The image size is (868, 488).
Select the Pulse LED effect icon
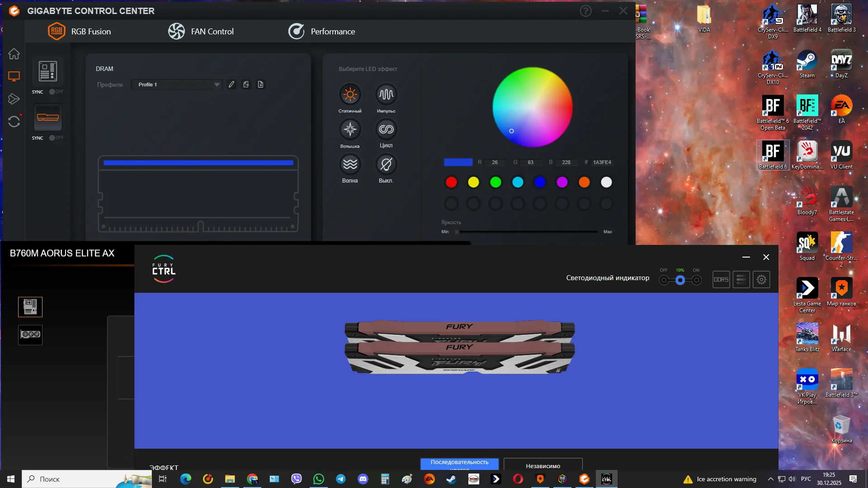pos(386,94)
